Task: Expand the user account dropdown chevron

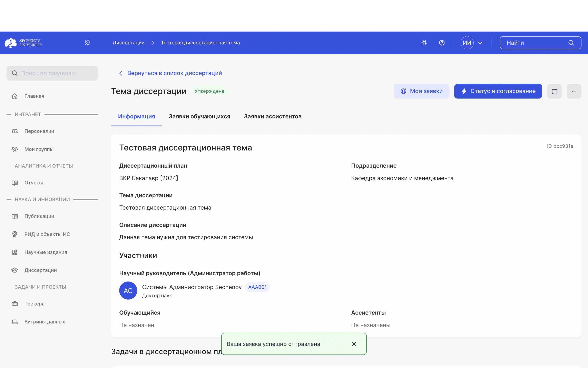Action: [480, 43]
